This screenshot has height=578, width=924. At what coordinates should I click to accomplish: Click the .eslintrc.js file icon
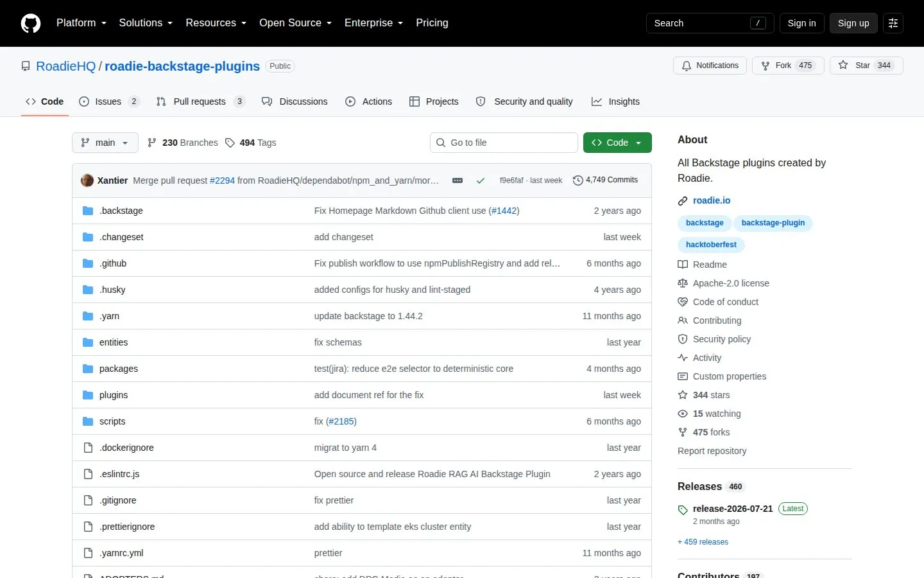tap(88, 474)
